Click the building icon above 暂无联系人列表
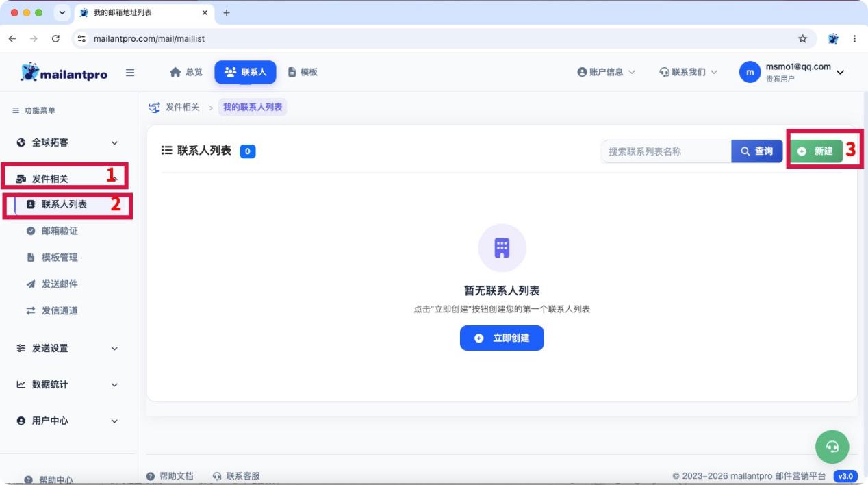868x485 pixels. (x=502, y=248)
